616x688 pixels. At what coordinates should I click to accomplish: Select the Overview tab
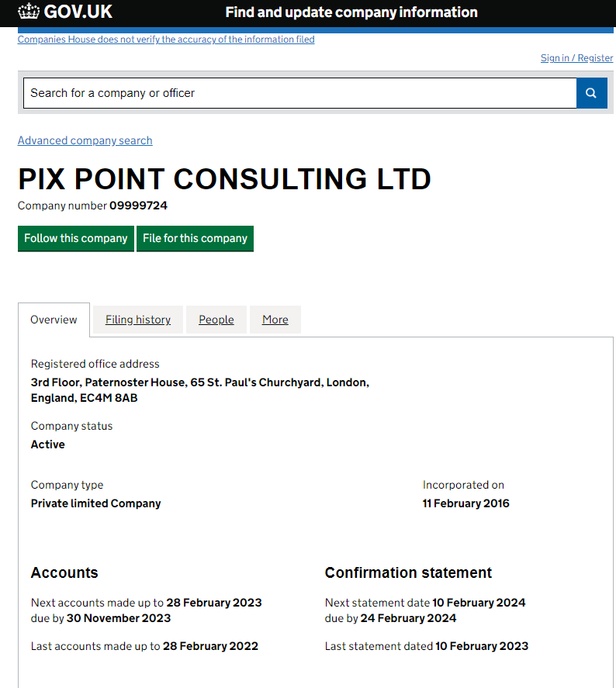(54, 320)
